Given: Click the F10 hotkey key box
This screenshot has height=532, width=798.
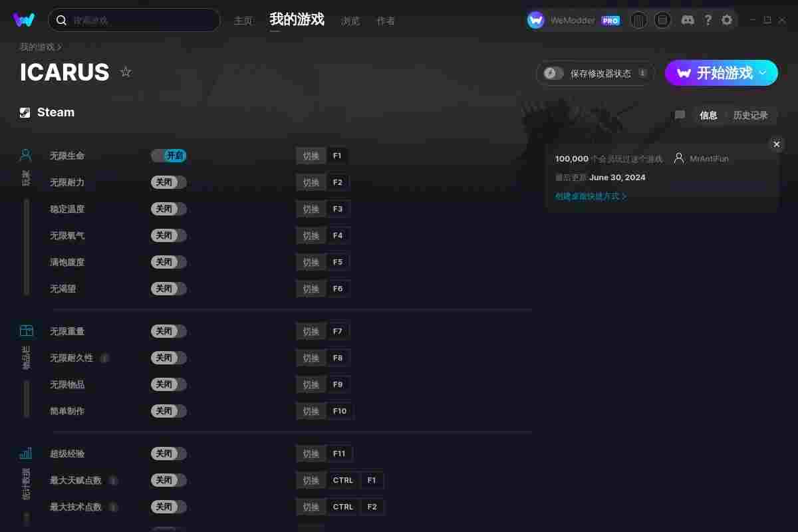Looking at the screenshot, I should coord(340,411).
